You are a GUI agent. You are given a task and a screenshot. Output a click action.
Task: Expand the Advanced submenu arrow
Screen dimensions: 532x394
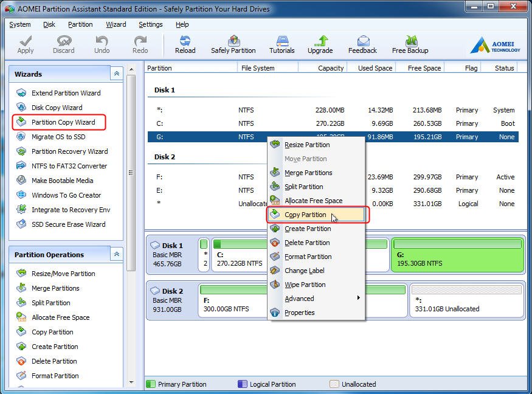(x=358, y=298)
